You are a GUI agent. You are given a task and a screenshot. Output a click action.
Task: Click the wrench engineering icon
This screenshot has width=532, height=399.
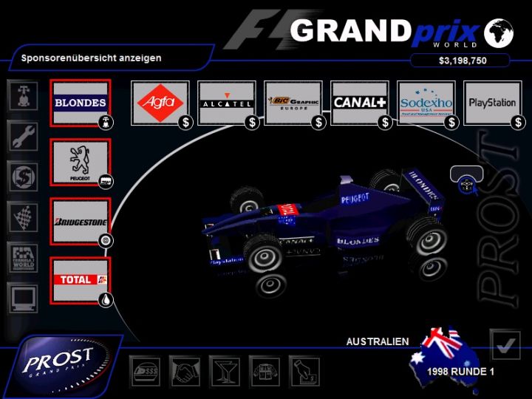(22, 136)
